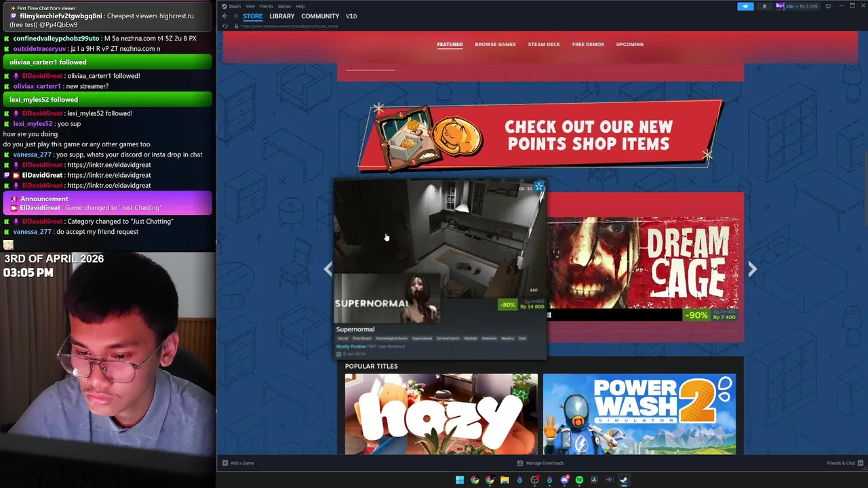The image size is (868, 488).
Task: Open the first Chrome icon in the taskbar
Action: pos(475,480)
